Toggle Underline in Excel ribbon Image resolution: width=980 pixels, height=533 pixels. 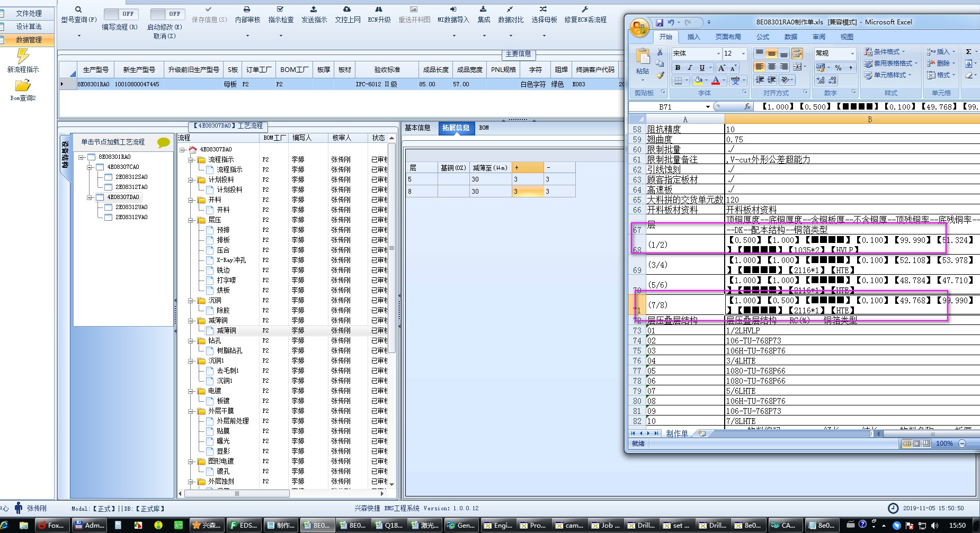702,68
